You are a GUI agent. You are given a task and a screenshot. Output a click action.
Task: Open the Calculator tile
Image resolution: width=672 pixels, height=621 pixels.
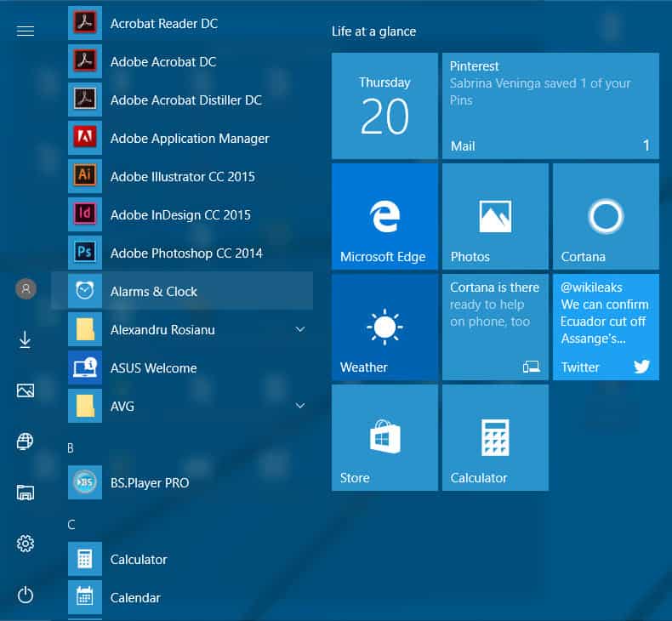(x=495, y=437)
